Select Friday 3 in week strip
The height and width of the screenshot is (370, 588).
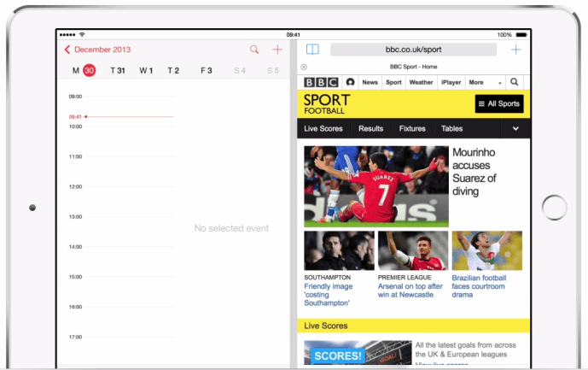[x=207, y=70]
